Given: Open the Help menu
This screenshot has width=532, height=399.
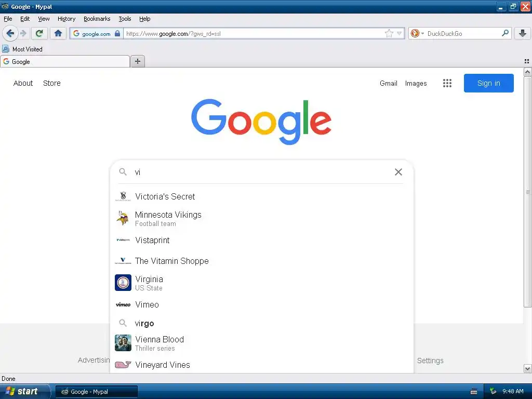Looking at the screenshot, I should pyautogui.click(x=145, y=19).
